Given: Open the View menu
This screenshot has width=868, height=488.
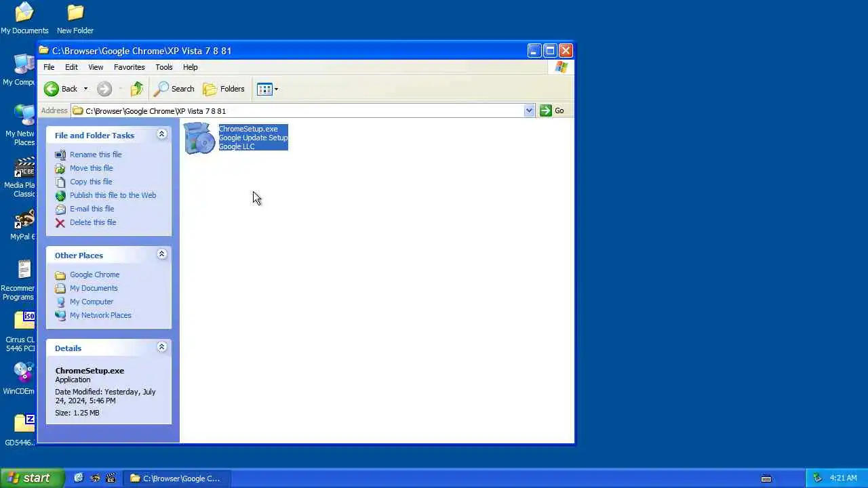Looking at the screenshot, I should [96, 67].
